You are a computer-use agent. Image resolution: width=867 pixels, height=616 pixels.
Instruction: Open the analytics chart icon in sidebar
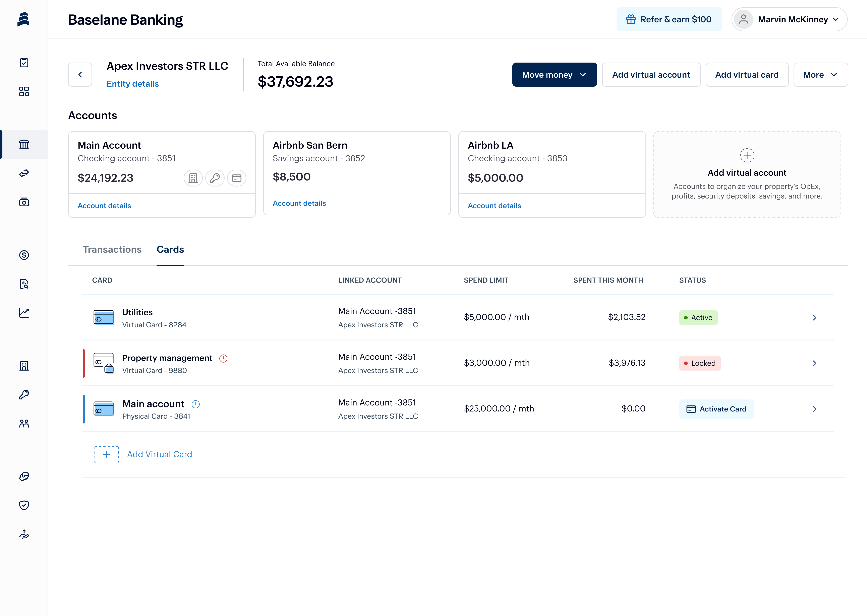24,313
